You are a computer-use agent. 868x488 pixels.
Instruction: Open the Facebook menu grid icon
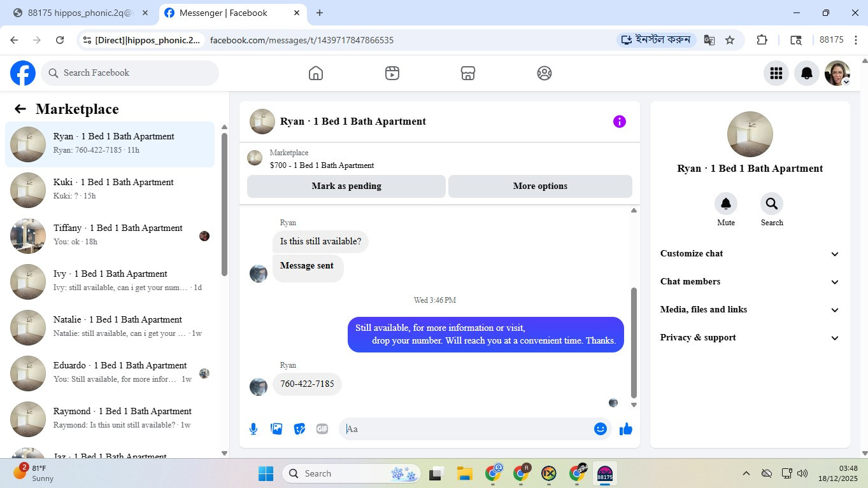(776, 73)
